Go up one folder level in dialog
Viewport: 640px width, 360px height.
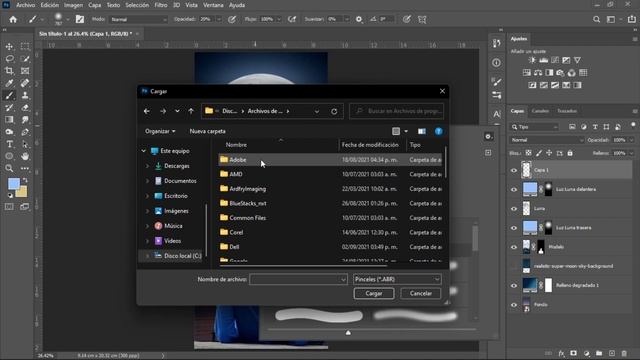191,111
